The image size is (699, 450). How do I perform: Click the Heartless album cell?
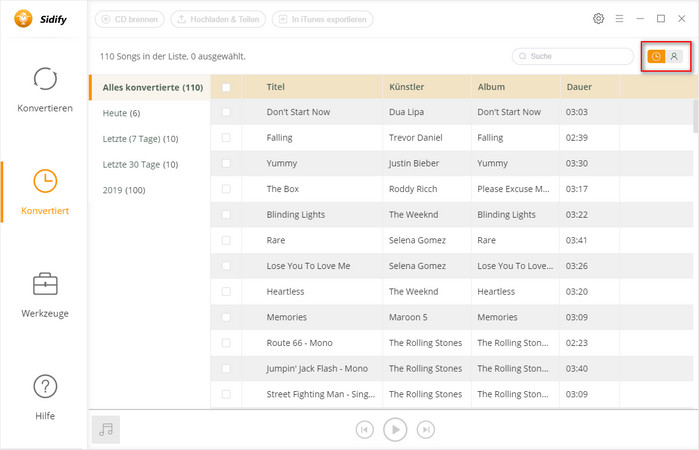tap(496, 292)
